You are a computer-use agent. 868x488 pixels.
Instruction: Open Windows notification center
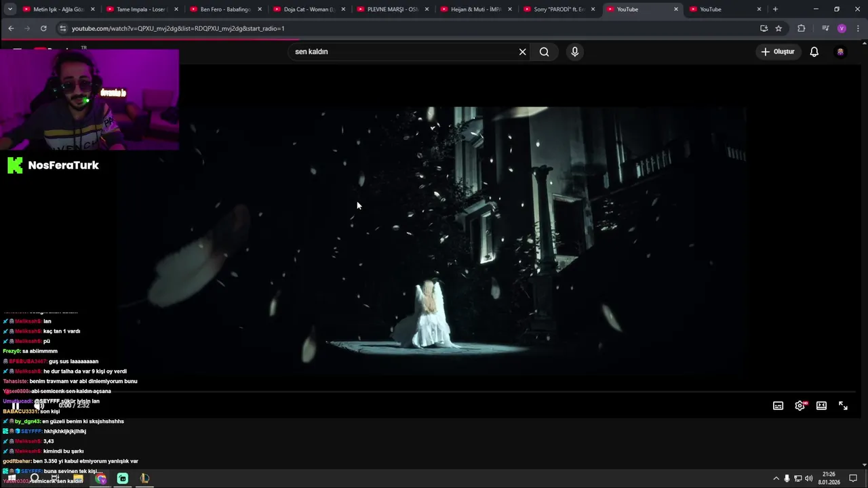[853, 479]
